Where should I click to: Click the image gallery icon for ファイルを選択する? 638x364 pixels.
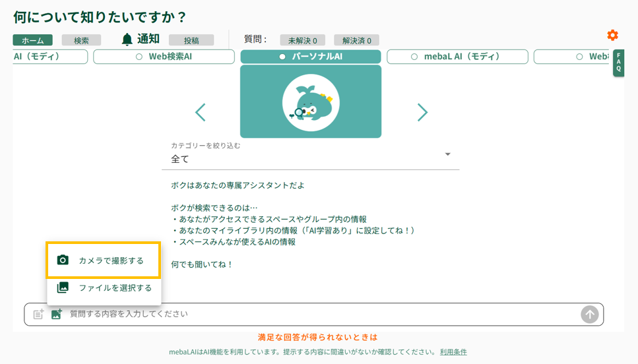coord(63,288)
